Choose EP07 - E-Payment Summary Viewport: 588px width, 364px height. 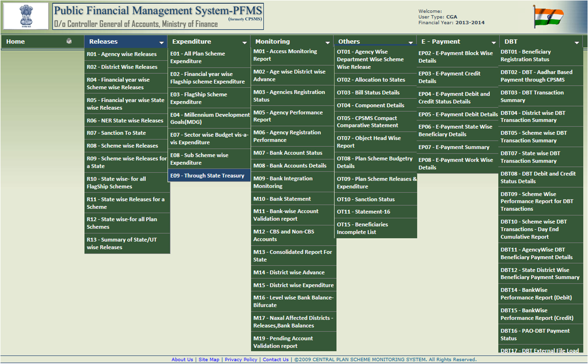point(458,148)
